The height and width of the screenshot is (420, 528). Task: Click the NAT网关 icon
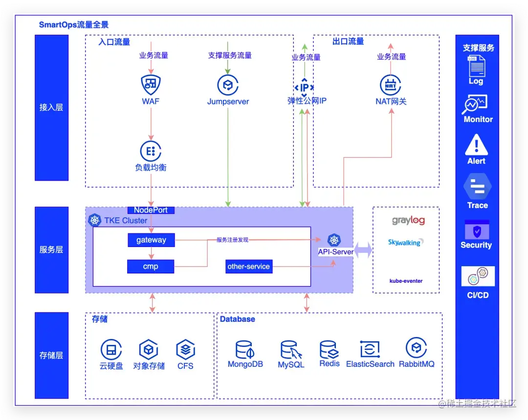pyautogui.click(x=391, y=84)
